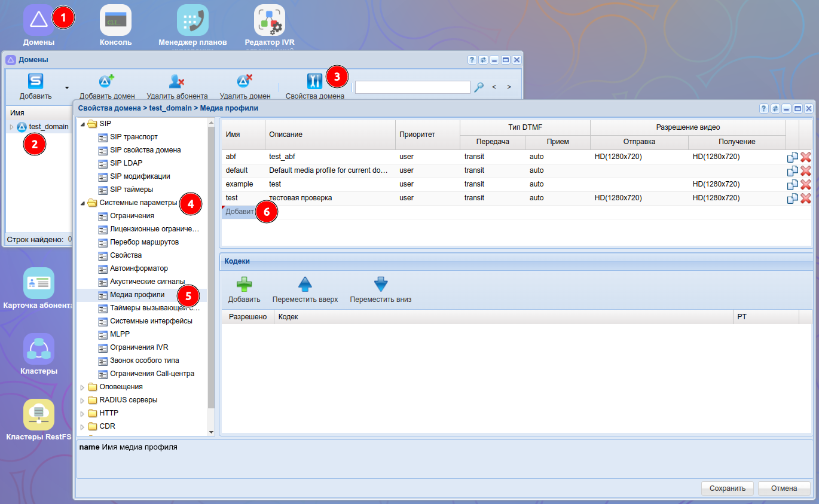Click the Delete subscriber toolbar icon

coord(177,82)
